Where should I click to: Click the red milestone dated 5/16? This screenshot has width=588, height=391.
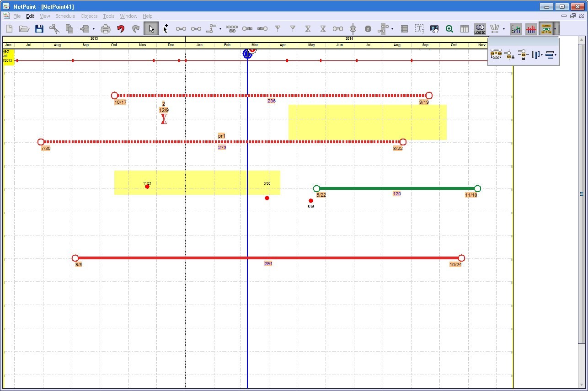point(311,201)
